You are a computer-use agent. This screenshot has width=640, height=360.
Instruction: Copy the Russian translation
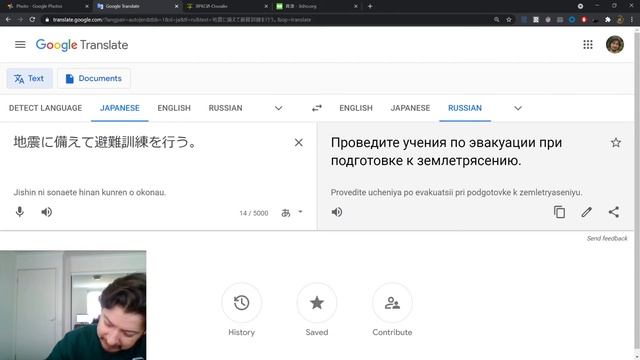pyautogui.click(x=560, y=212)
